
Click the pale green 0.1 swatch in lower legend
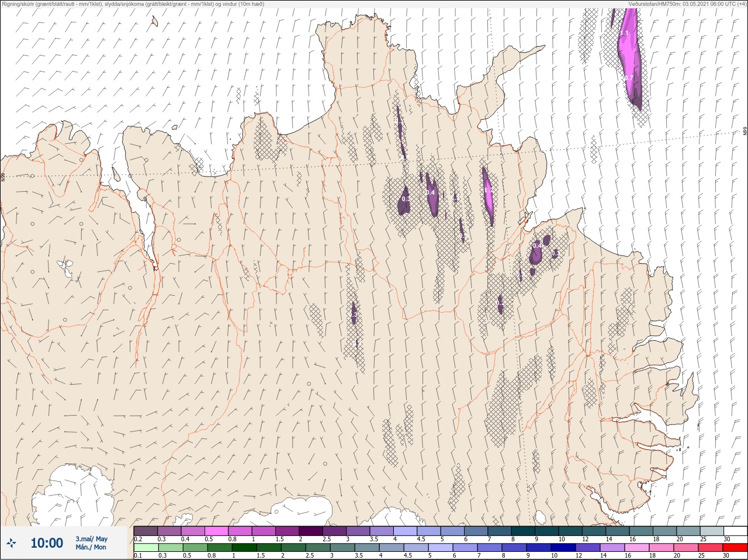(146, 548)
